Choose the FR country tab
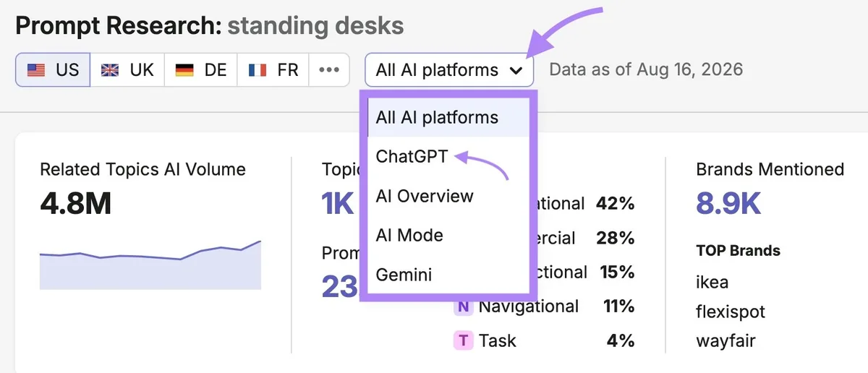 tap(273, 70)
